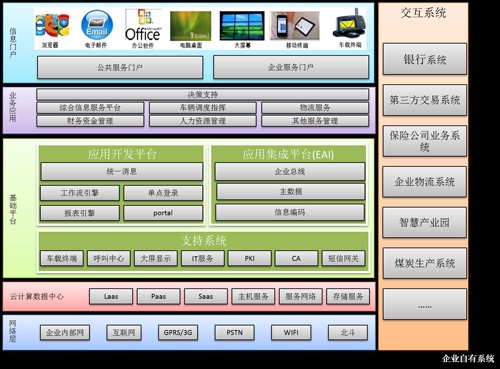Image resolution: width=500 pixels, height=369 pixels.
Task: Click the blue Email icon
Action: pyautogui.click(x=97, y=25)
